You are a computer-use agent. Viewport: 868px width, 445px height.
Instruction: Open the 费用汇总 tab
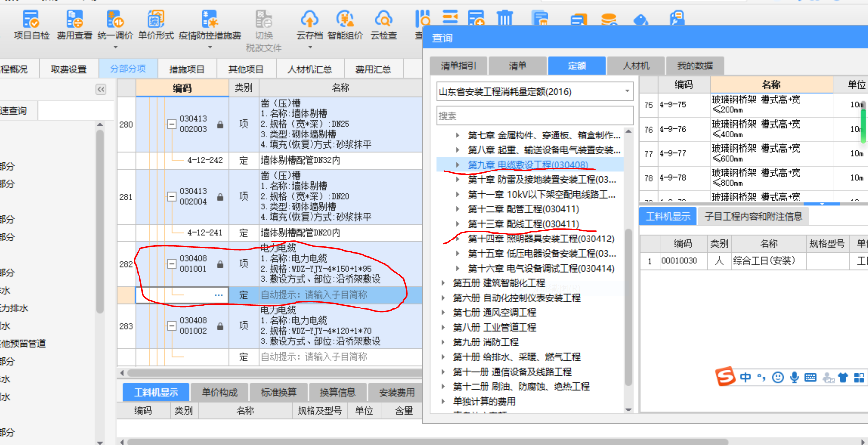pyautogui.click(x=374, y=69)
